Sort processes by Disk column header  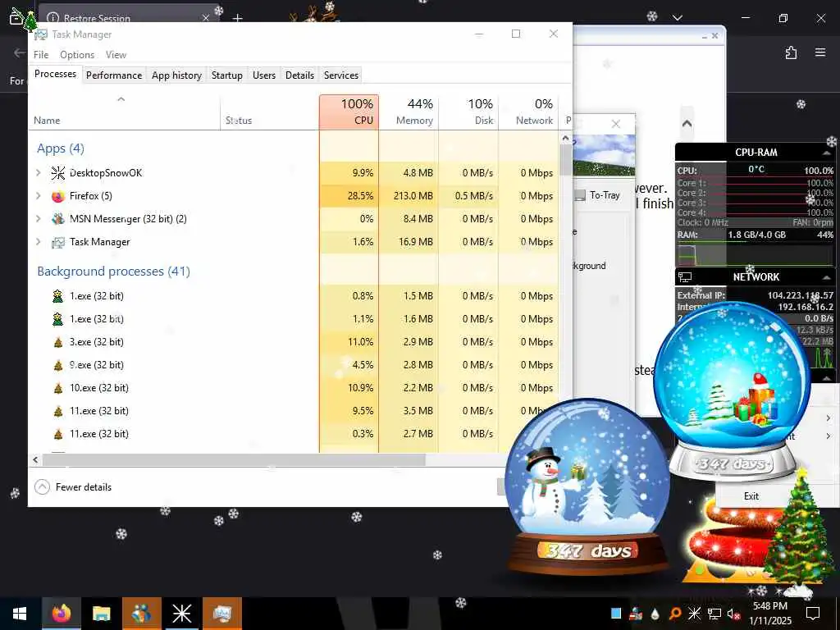click(x=468, y=112)
